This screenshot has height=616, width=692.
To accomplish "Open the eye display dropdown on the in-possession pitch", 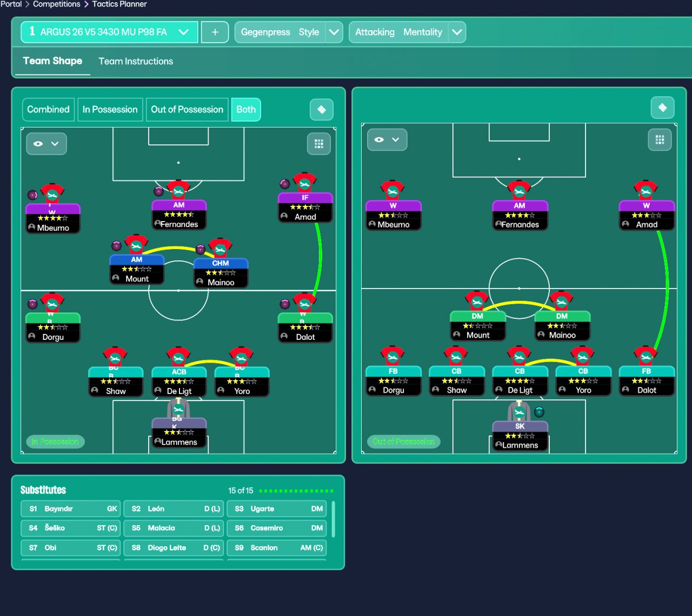I will click(46, 144).
